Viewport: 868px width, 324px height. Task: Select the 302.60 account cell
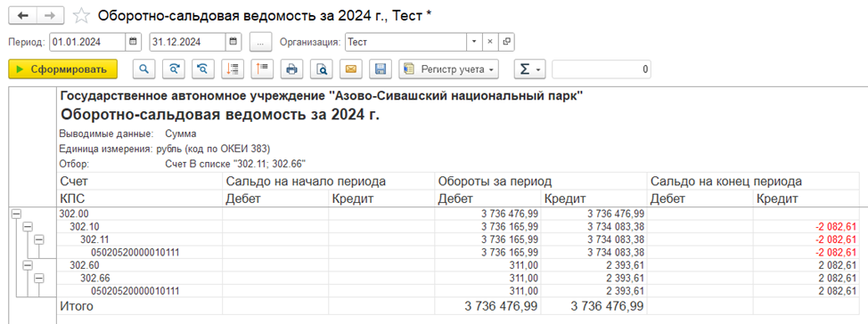click(140, 265)
